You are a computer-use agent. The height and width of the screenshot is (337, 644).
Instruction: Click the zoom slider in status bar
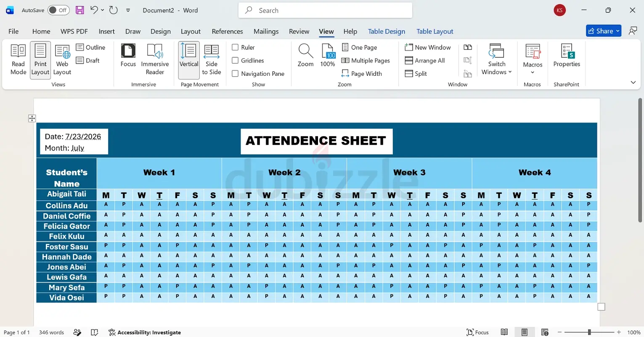coord(589,332)
